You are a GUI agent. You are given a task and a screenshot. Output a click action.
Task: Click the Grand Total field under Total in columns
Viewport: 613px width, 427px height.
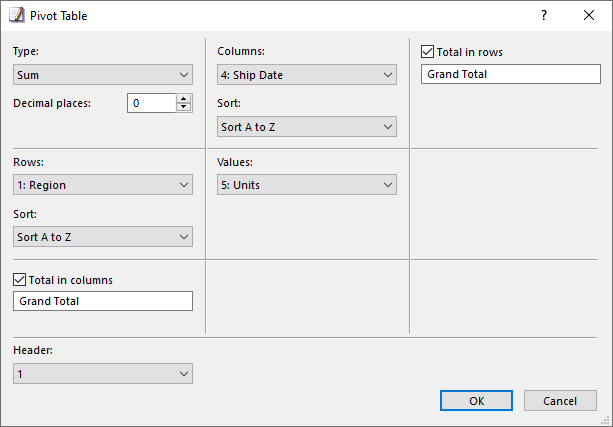click(103, 301)
